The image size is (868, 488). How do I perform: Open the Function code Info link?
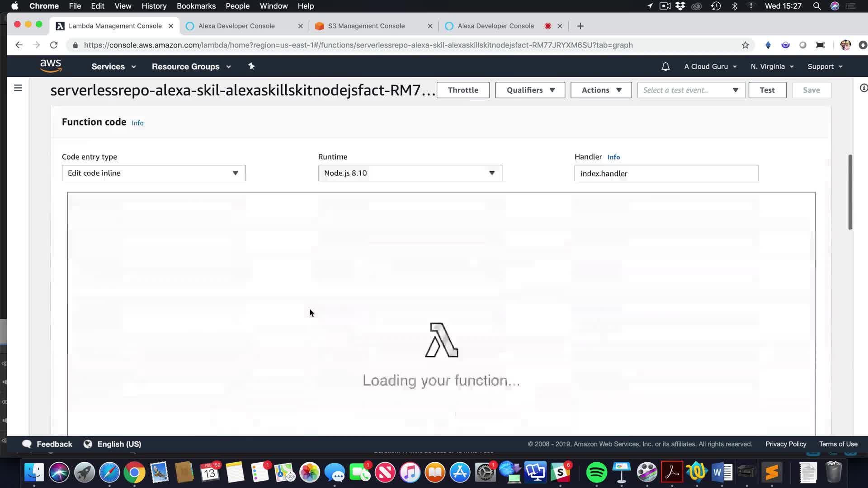(137, 123)
